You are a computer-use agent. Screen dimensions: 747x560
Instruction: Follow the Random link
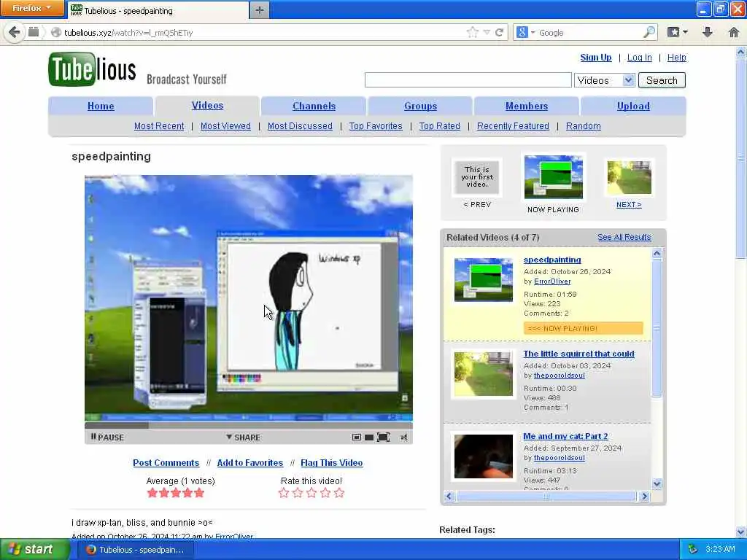point(583,125)
